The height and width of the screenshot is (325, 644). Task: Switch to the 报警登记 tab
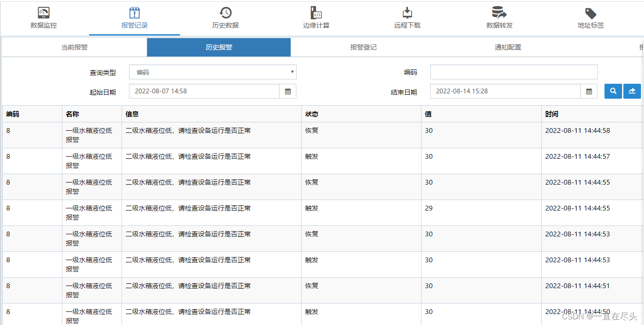click(363, 47)
